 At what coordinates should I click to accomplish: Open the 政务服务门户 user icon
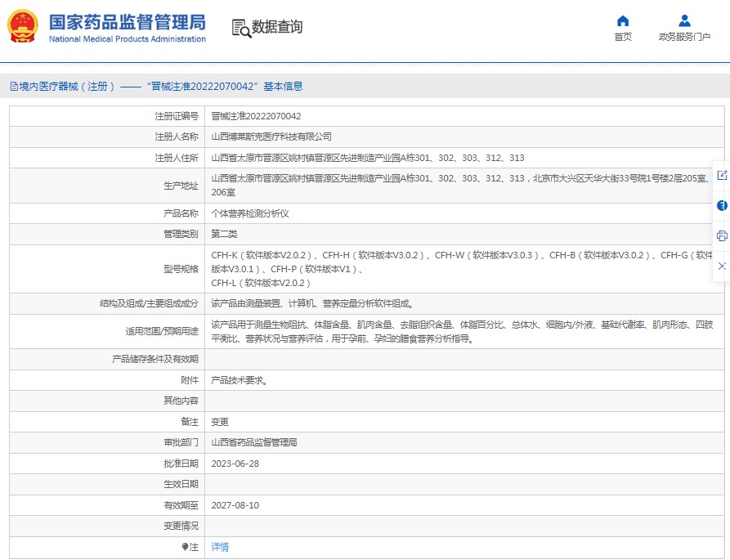pyautogui.click(x=684, y=21)
